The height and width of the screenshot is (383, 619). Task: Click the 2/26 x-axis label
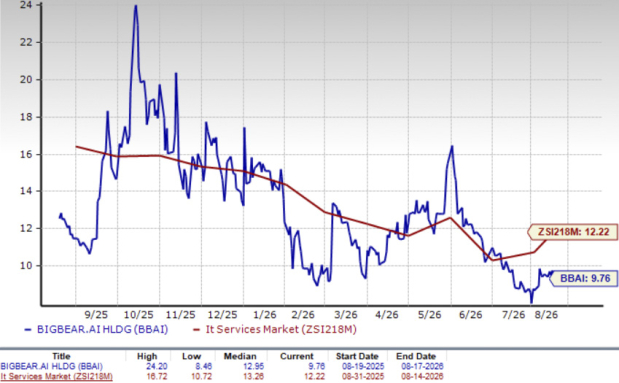tap(303, 315)
